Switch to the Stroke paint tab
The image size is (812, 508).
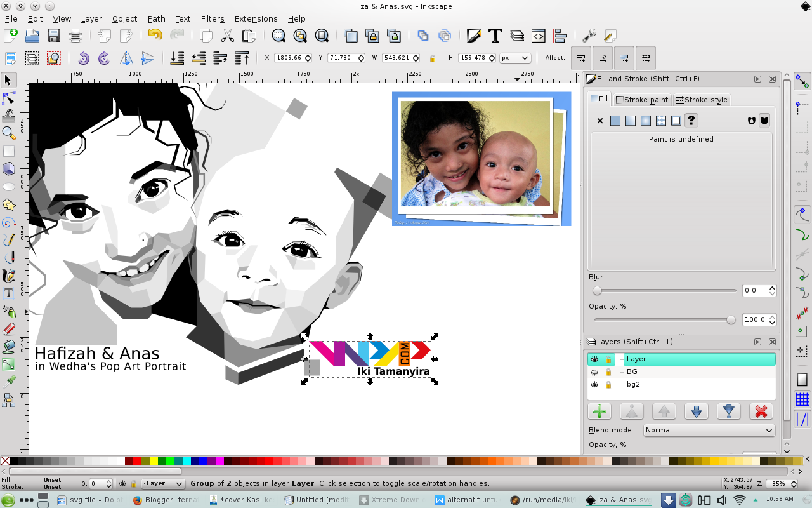pyautogui.click(x=641, y=100)
